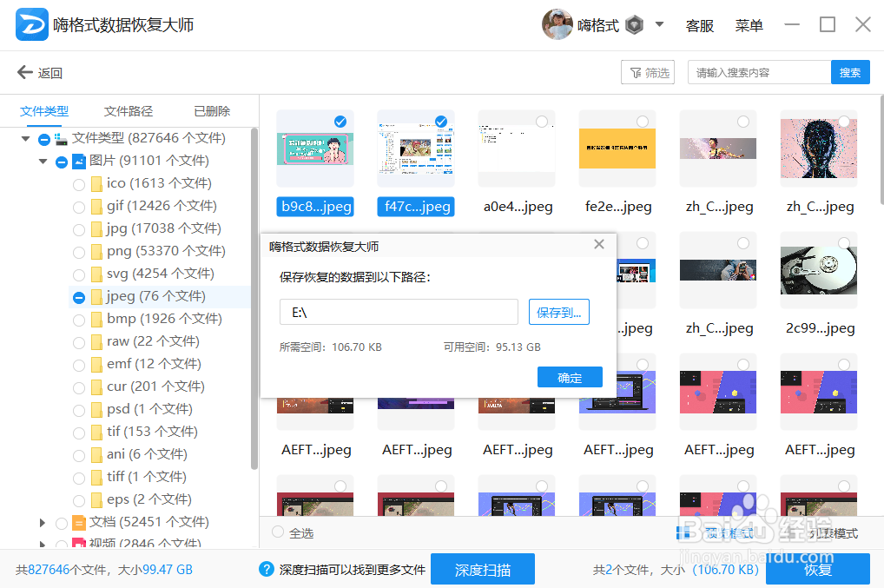Image resolution: width=884 pixels, height=588 pixels.
Task: Close the save path dialog
Action: tap(598, 244)
